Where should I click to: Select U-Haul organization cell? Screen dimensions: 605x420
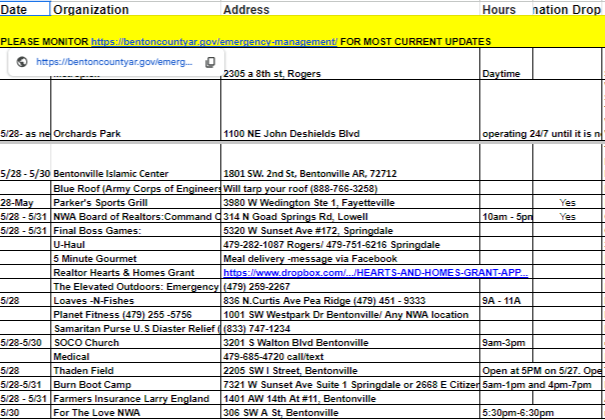tap(136, 244)
